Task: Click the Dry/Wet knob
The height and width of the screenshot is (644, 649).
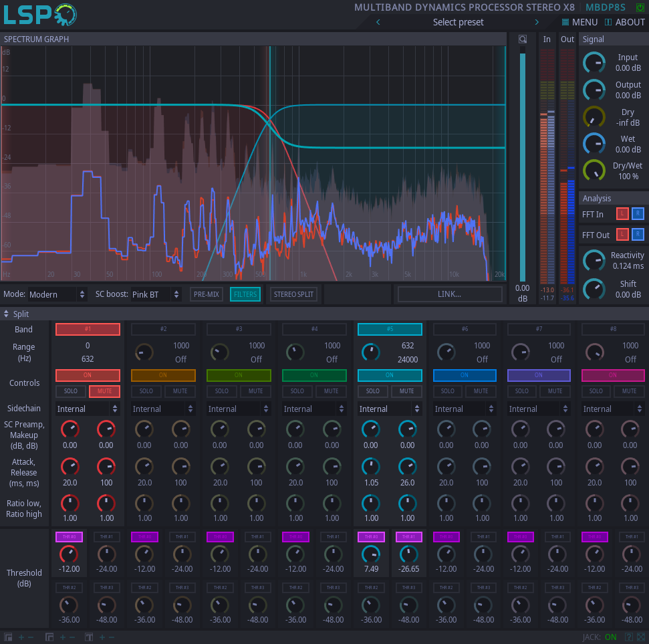Action: click(594, 171)
